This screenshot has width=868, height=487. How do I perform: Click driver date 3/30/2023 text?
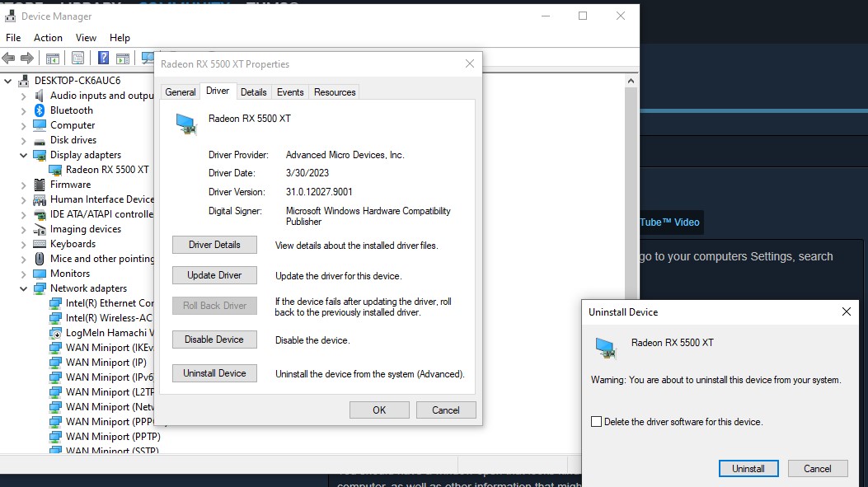(307, 173)
